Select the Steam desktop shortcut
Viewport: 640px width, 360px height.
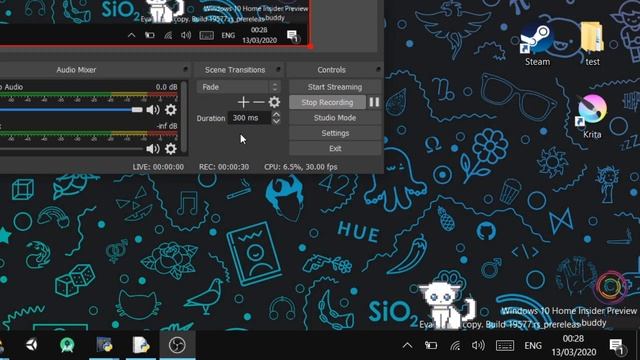coord(537,44)
